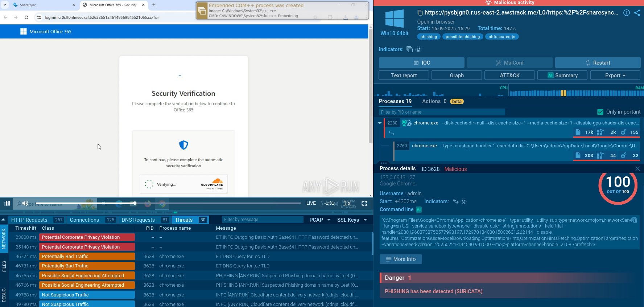The image size is (644, 307).
Task: Close the Process details panel
Action: (x=637, y=169)
